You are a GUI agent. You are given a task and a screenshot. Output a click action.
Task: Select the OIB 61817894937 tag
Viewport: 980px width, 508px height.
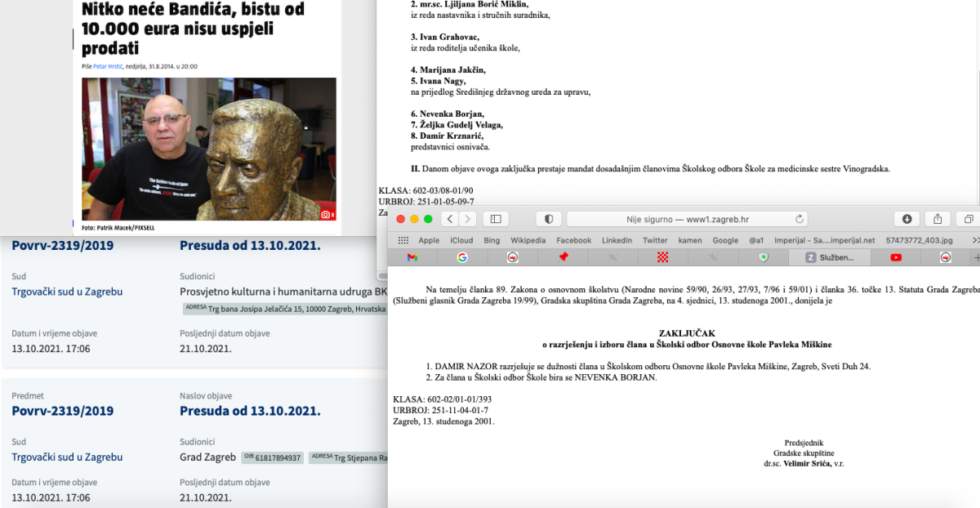273,457
